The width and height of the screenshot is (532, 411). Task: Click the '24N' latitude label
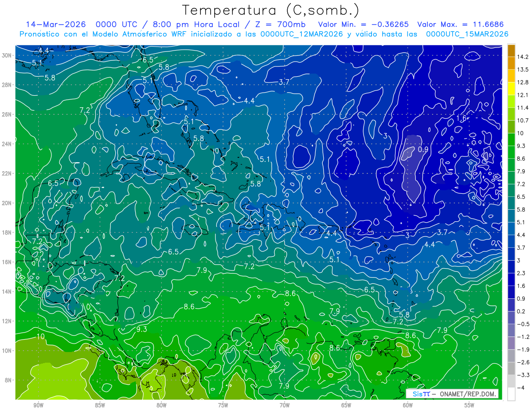click(7, 144)
